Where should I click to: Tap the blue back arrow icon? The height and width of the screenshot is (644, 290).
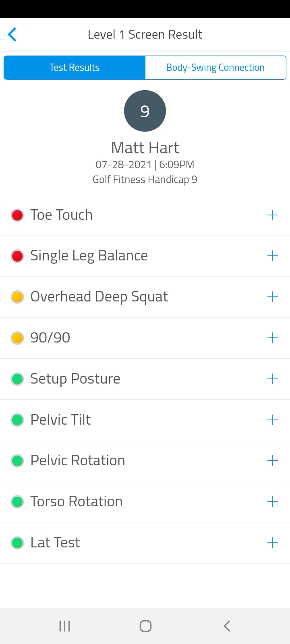(12, 35)
